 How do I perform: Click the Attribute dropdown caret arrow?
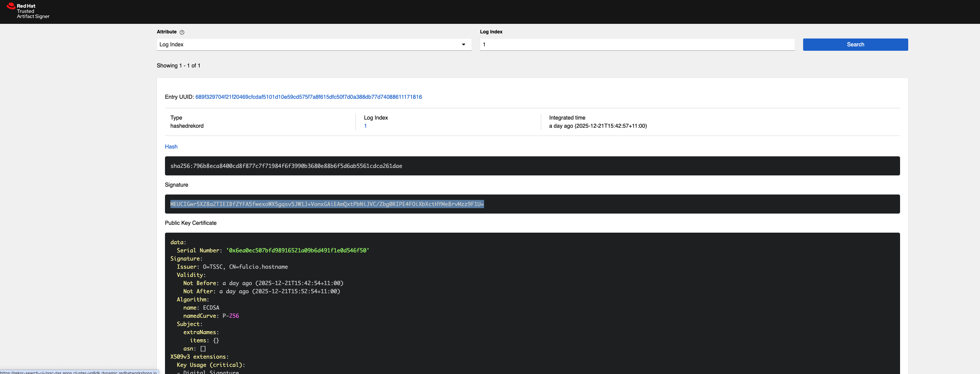tap(463, 45)
